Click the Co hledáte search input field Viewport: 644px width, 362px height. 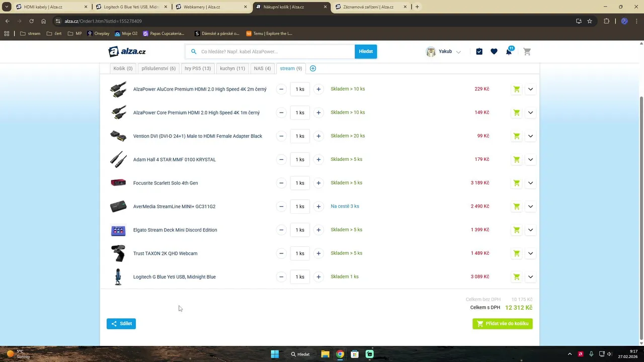270,51
